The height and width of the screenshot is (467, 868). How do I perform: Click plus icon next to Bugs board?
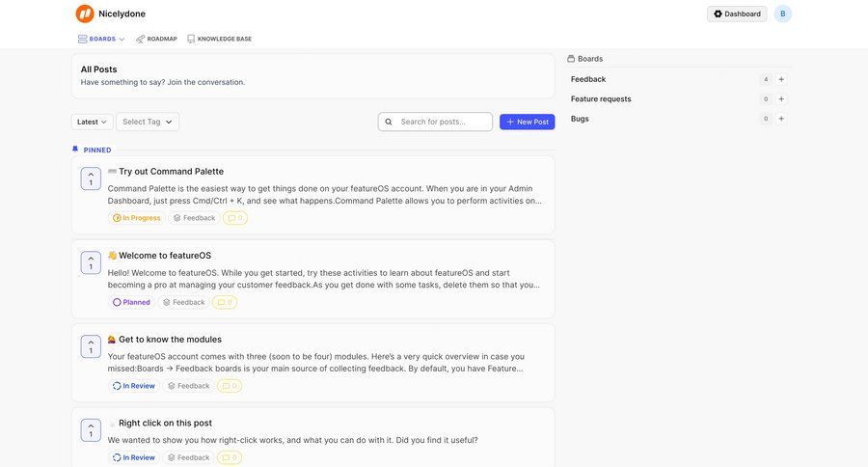781,119
